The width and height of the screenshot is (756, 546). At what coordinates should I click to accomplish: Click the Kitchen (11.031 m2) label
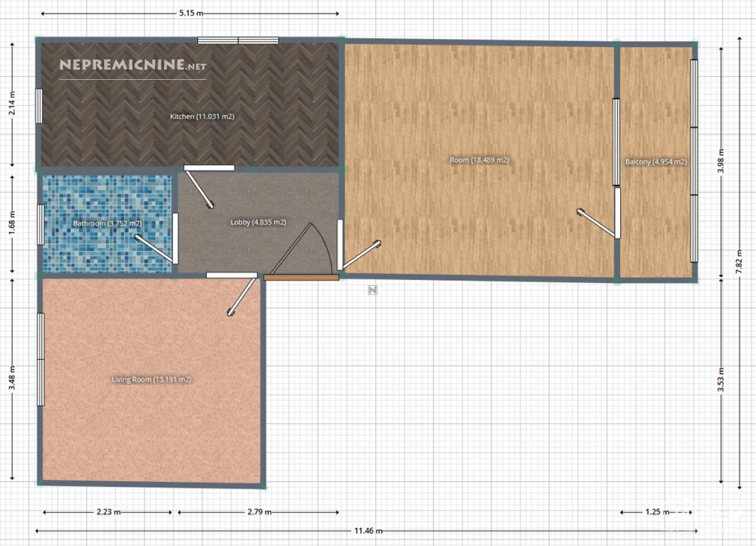[x=202, y=117]
